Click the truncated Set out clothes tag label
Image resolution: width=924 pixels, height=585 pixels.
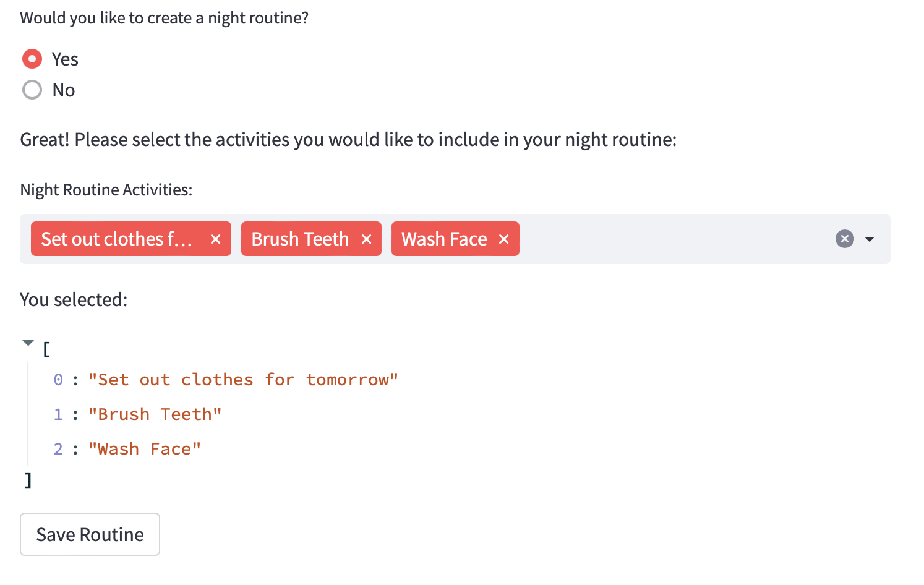(117, 239)
